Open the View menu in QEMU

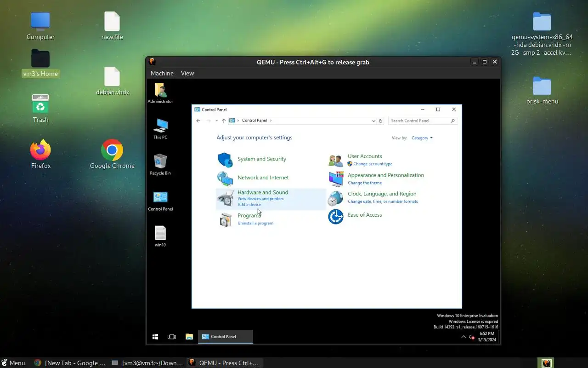click(187, 73)
